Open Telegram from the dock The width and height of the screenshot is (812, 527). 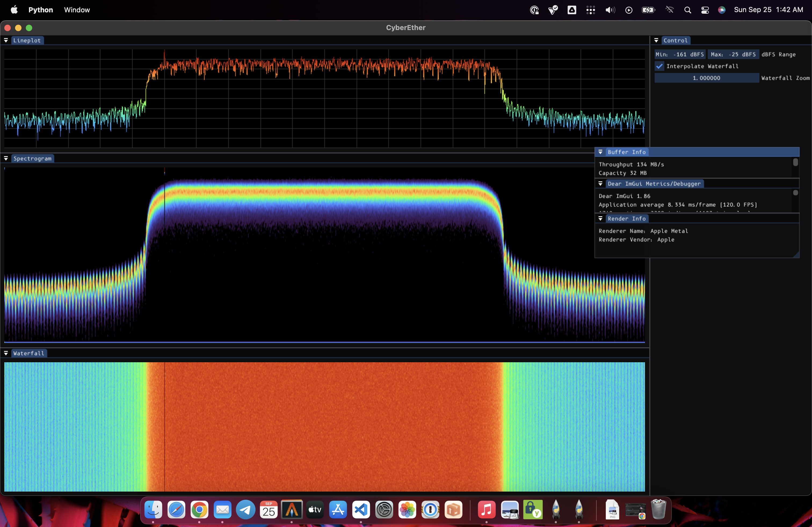click(x=246, y=510)
